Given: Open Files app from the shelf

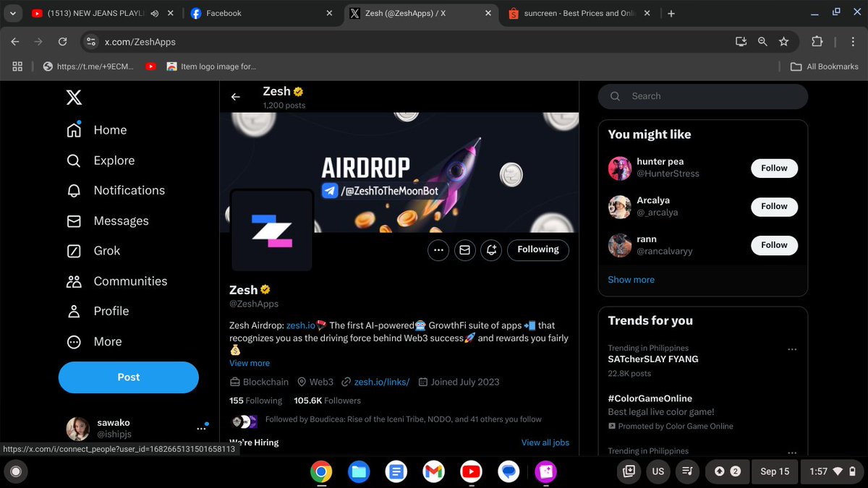Looking at the screenshot, I should click(359, 472).
